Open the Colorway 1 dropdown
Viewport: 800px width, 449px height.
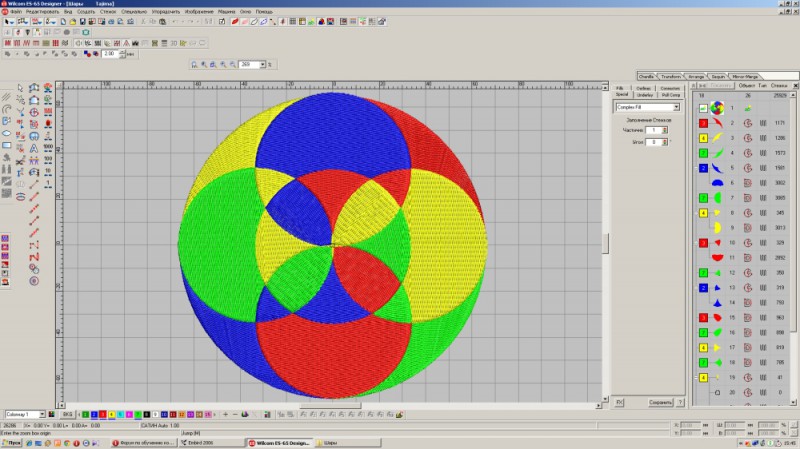point(42,414)
